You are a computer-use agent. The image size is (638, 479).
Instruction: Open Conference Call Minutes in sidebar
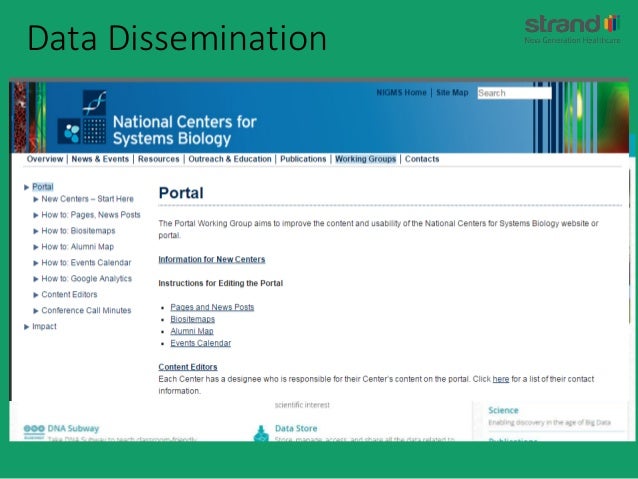86,311
